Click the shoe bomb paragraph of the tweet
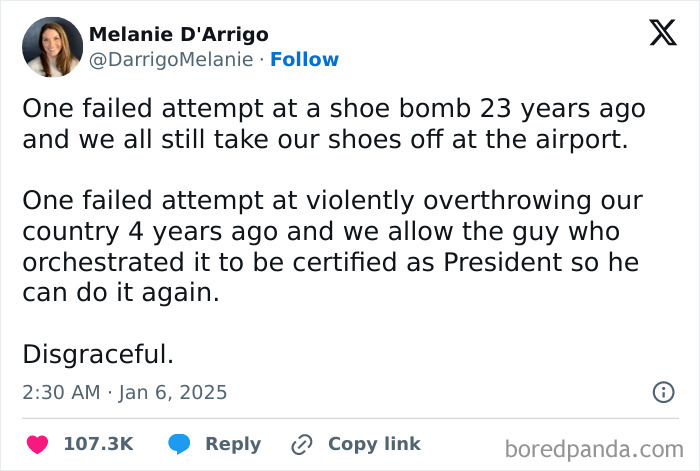 click(x=334, y=124)
